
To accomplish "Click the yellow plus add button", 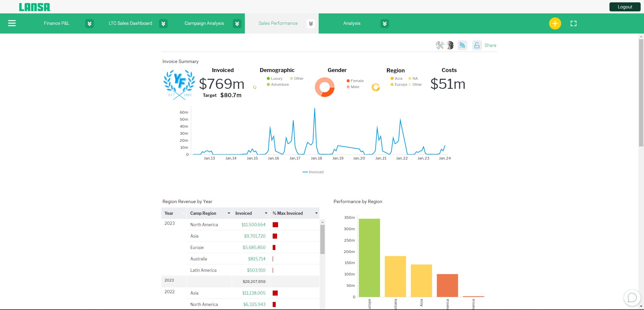I will coord(555,23).
